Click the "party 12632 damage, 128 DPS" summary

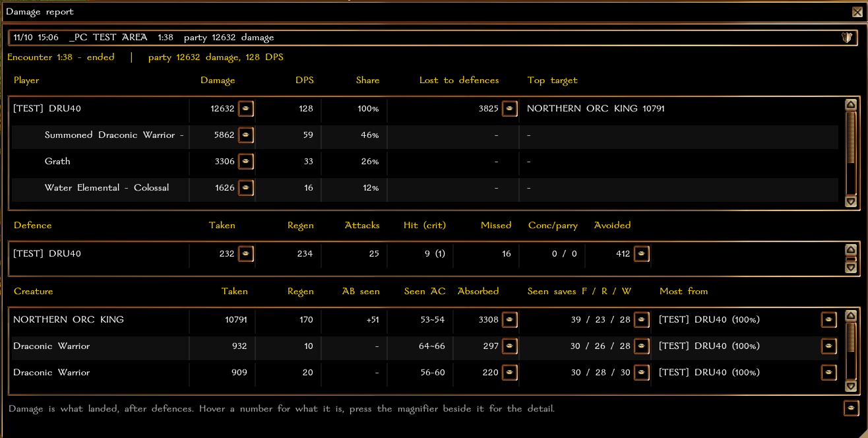point(216,57)
